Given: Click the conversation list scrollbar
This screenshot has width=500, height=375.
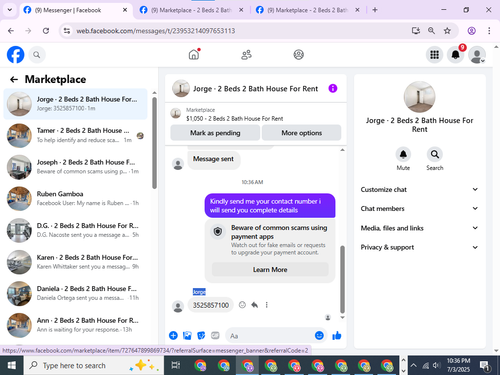Looking at the screenshot, I should [x=154, y=143].
